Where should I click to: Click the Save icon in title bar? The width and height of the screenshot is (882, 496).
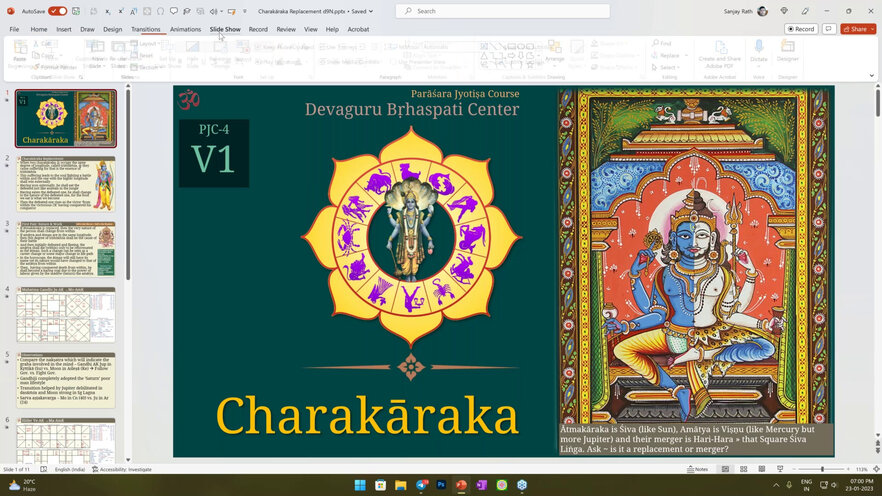[x=77, y=11]
